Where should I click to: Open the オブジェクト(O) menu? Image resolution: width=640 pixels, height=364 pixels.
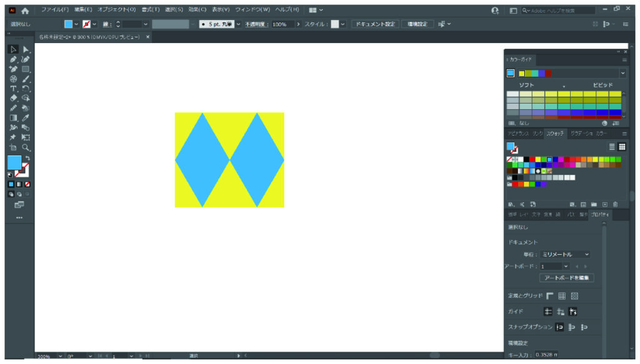[x=117, y=9]
